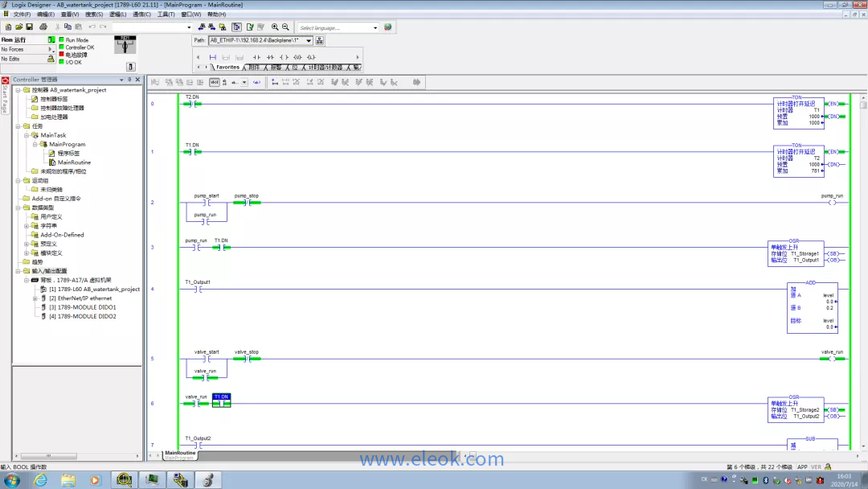Click the globe icon next to language box
Screen dimensions: 868x489
click(388, 27)
